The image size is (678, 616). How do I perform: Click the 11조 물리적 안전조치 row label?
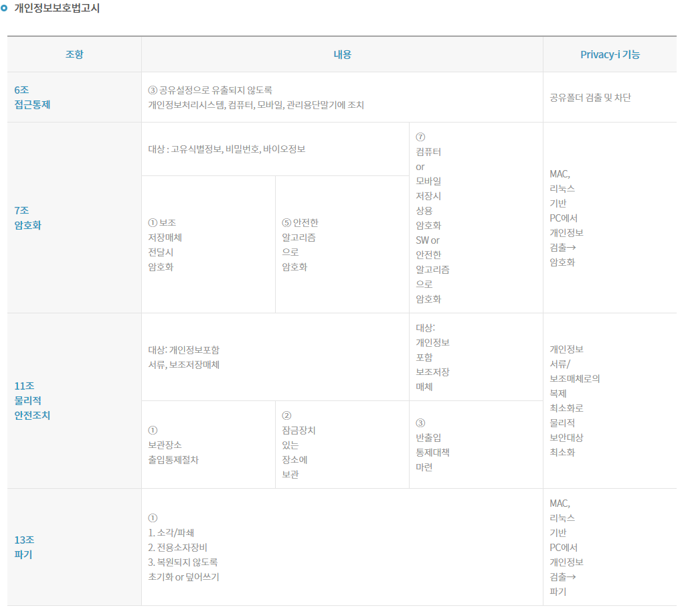(74, 401)
